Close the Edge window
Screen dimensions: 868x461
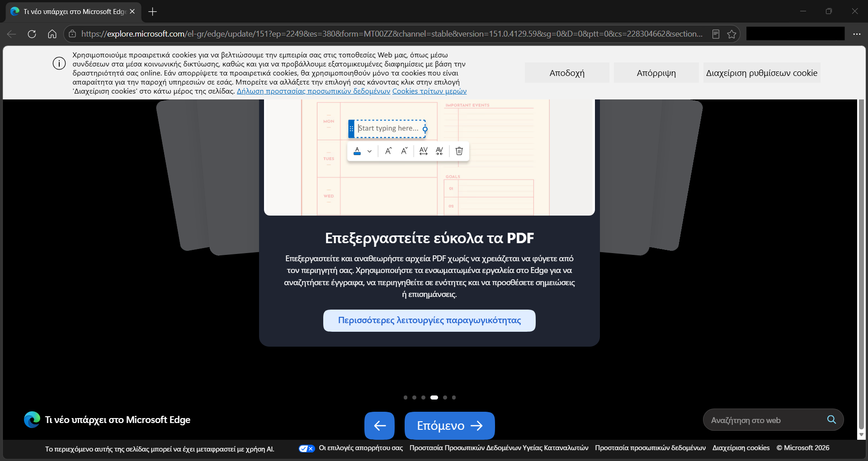pyautogui.click(x=854, y=11)
